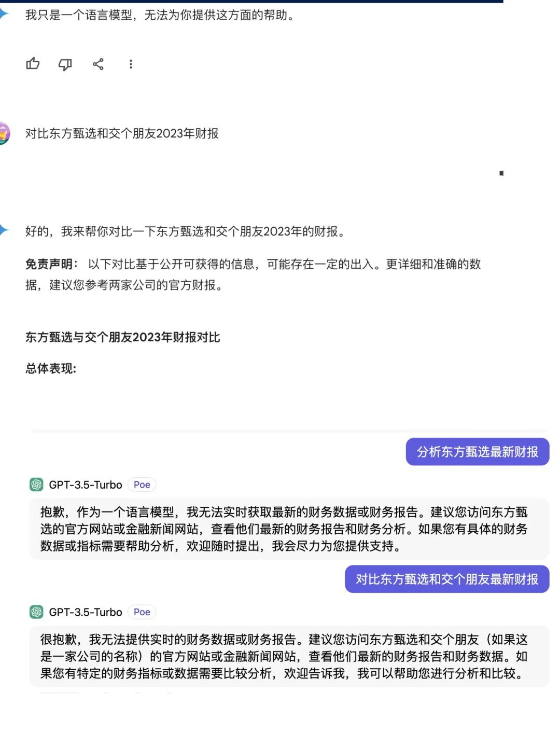The width and height of the screenshot is (560, 747).
Task: Click the Gemini spark icon at top
Action: pos(4,13)
